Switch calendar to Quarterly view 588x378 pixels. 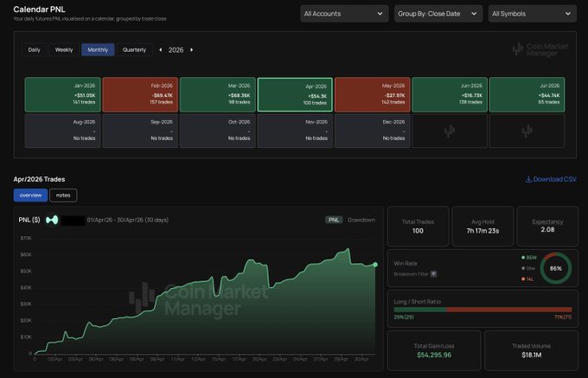pyautogui.click(x=134, y=50)
